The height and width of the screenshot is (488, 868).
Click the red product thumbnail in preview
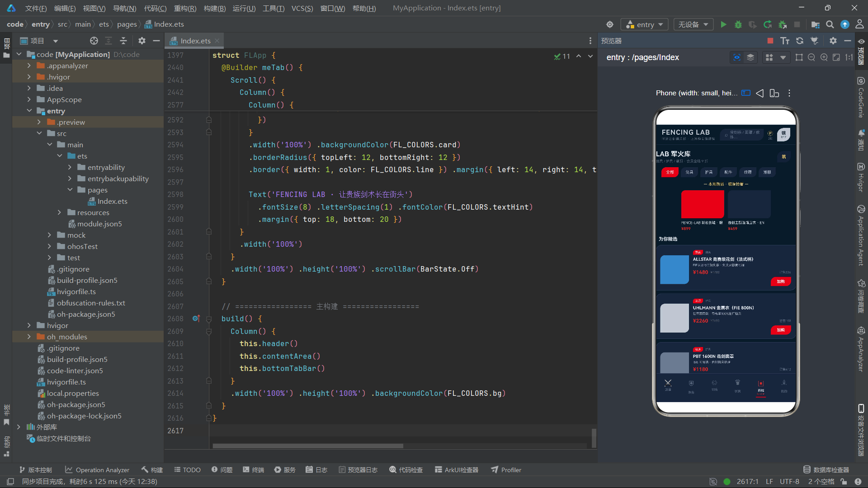point(703,204)
